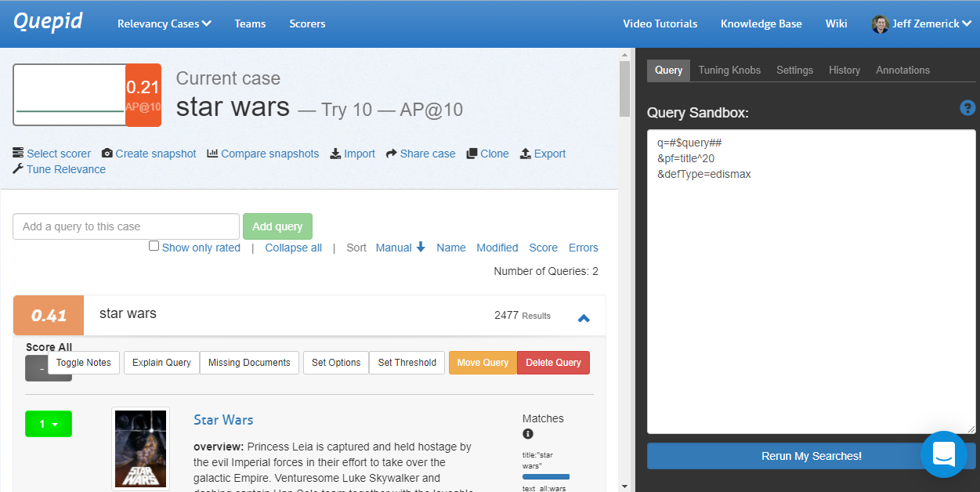Open the rating dropdown showing 1
Image resolution: width=980 pixels, height=492 pixels.
49,424
